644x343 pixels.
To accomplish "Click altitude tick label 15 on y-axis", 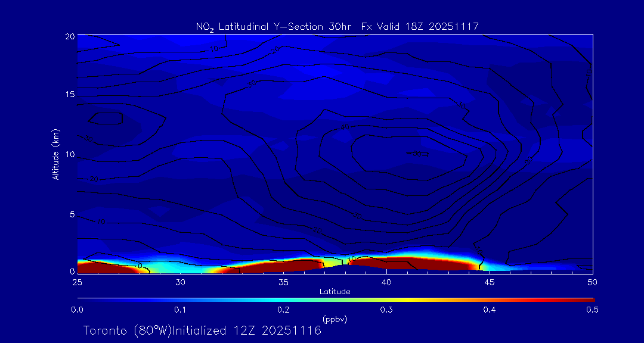I will point(69,95).
